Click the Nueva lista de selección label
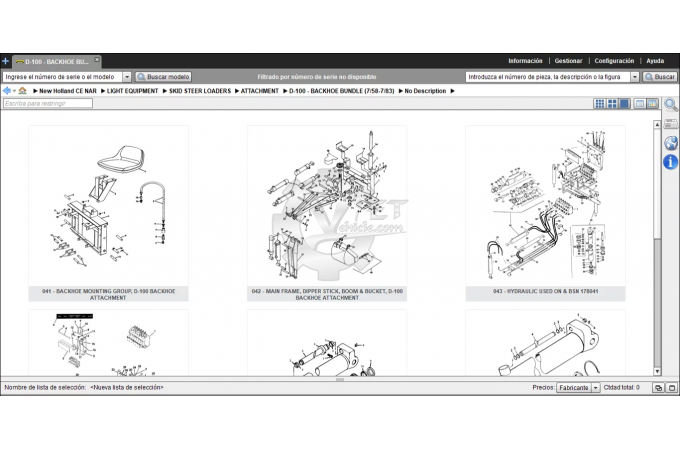 click(x=127, y=388)
